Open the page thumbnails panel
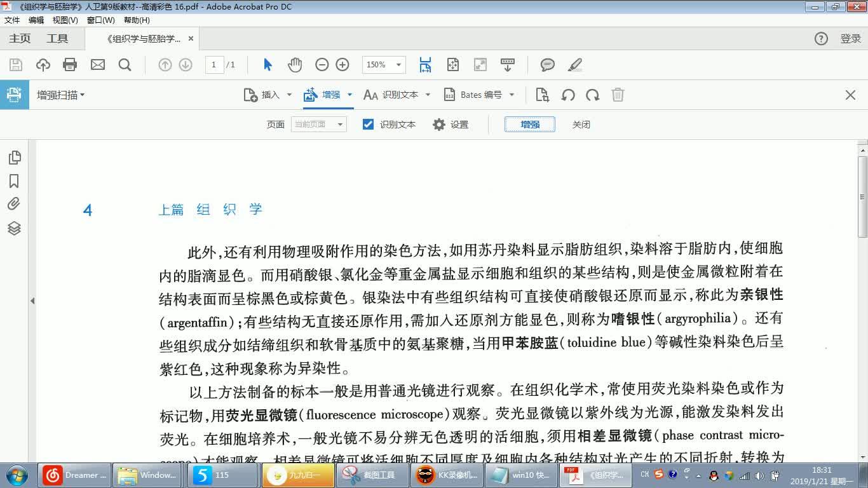This screenshot has height=488, width=868. (14, 157)
